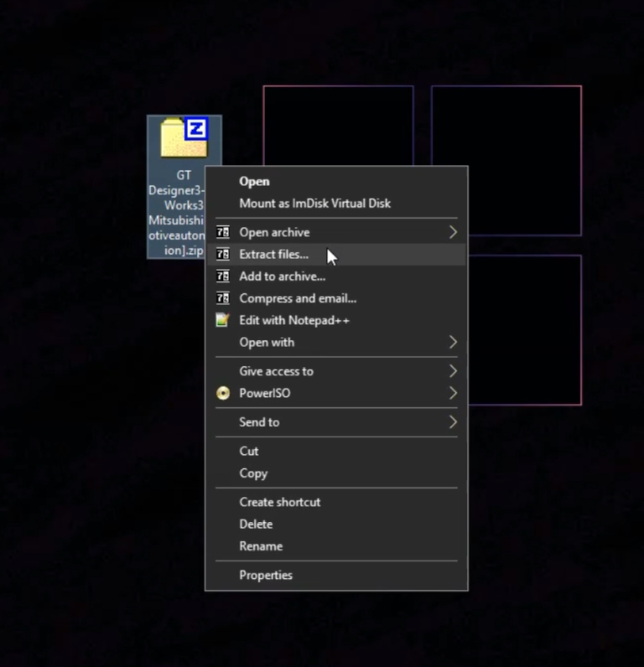Click the 7-Zip icon beside Extract files
This screenshot has width=644, height=667.
(222, 255)
